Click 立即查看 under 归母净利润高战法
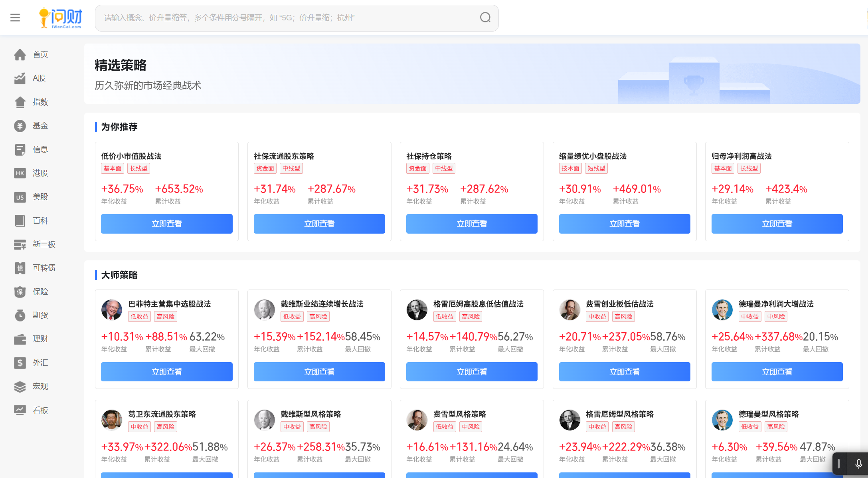 tap(777, 224)
